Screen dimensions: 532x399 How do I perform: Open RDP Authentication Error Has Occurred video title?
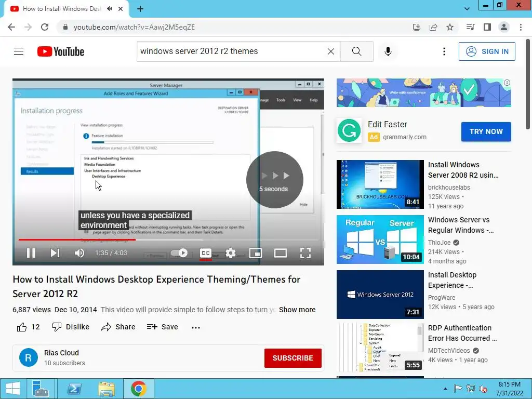(x=462, y=333)
